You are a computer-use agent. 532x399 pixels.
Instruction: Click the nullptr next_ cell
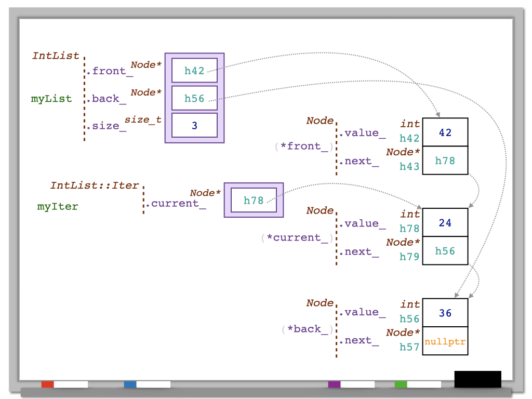point(445,341)
